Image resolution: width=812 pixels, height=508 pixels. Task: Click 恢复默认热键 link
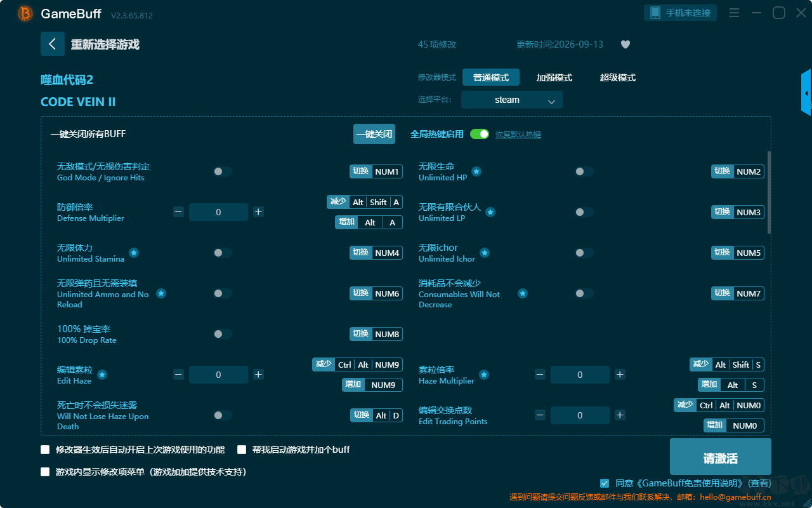[518, 135]
